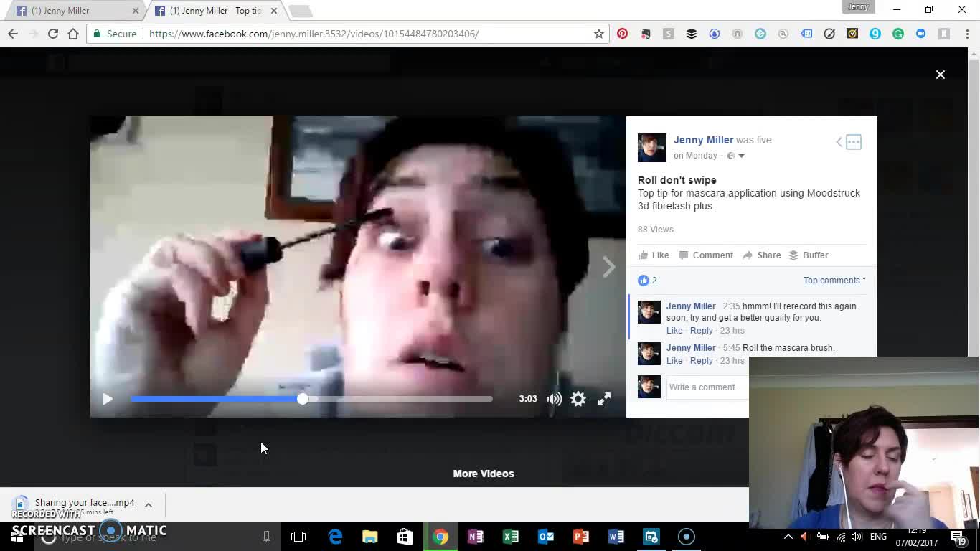Open Jenny Miller profile from post header
This screenshot has width=980, height=551.
coord(703,140)
